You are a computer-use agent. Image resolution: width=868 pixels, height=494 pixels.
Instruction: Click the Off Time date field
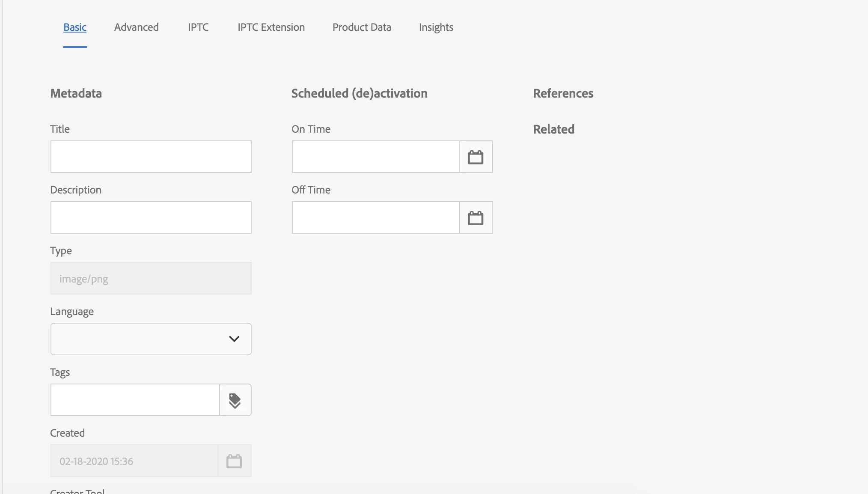pyautogui.click(x=375, y=218)
